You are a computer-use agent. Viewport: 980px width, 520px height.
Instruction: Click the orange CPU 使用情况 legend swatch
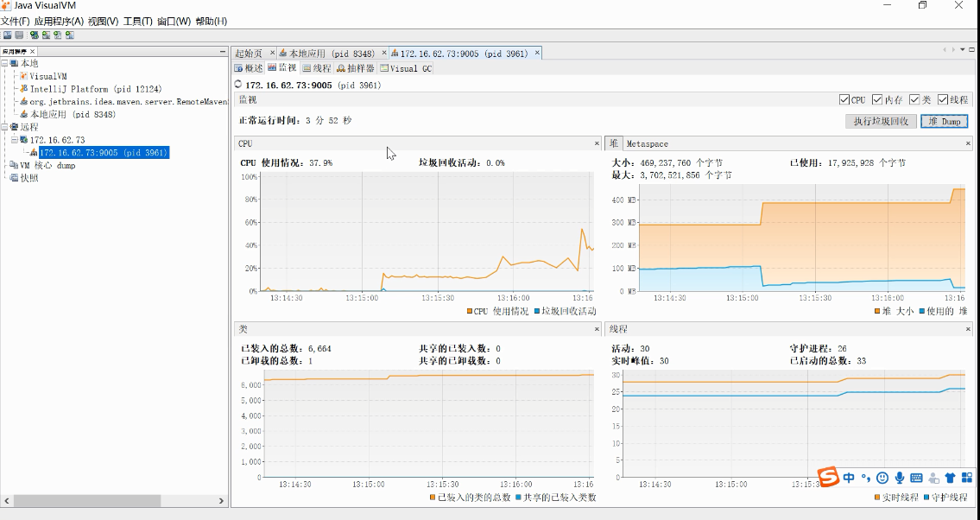[x=470, y=311]
